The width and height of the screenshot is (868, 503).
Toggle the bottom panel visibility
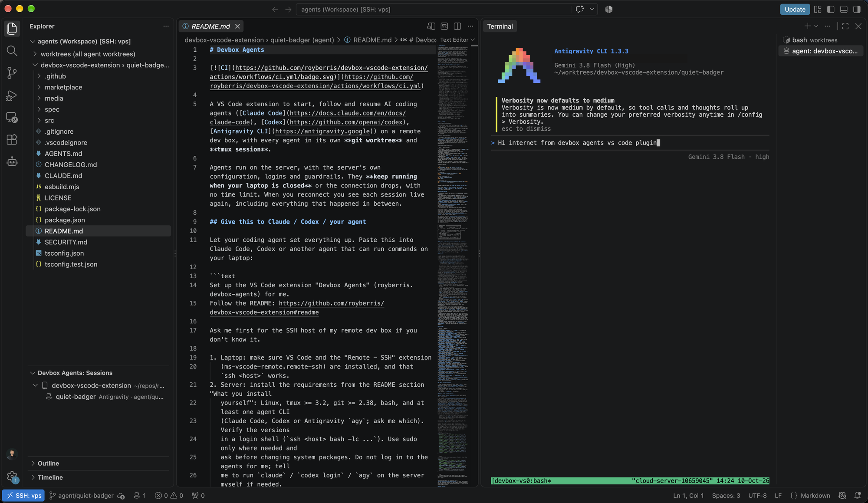coord(844,9)
